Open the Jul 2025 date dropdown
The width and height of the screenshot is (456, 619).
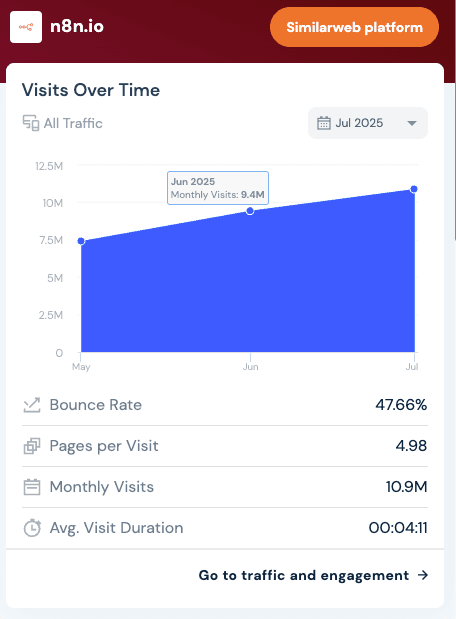[x=368, y=123]
